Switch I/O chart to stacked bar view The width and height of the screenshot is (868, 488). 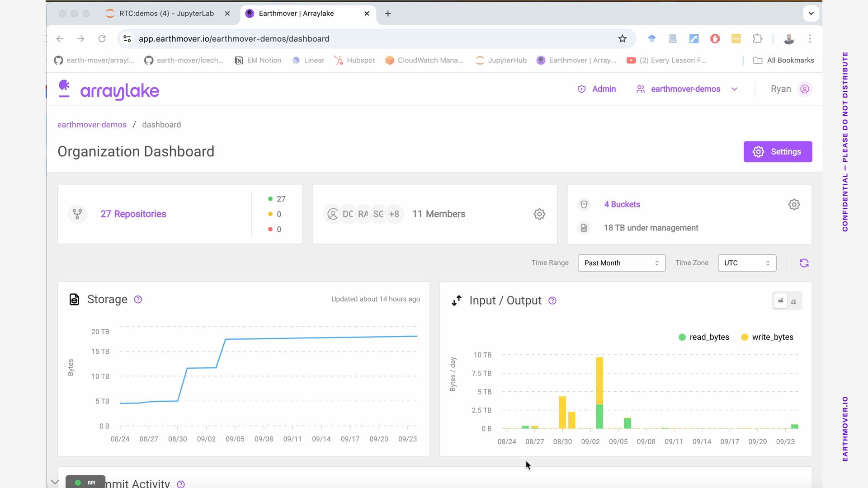(x=781, y=301)
